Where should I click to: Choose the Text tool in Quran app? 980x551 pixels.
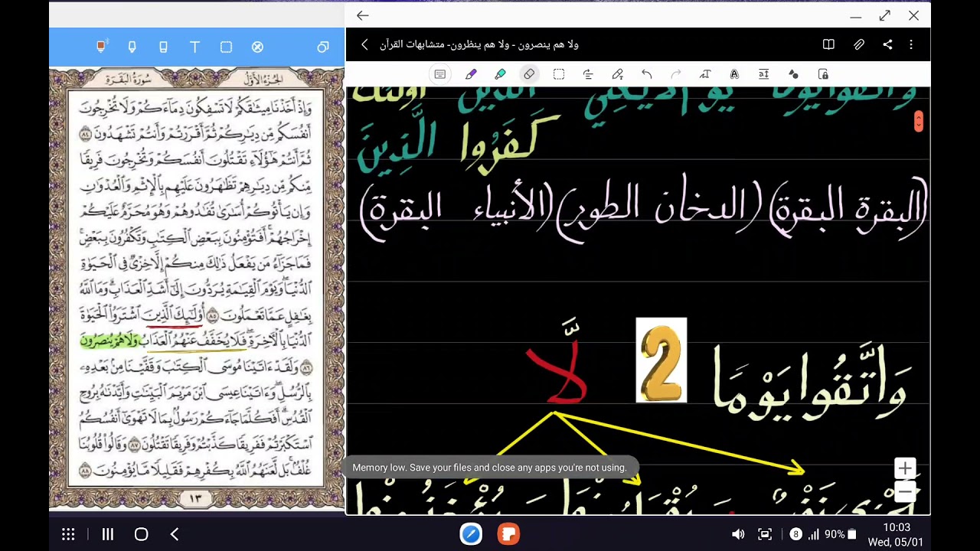pos(194,47)
